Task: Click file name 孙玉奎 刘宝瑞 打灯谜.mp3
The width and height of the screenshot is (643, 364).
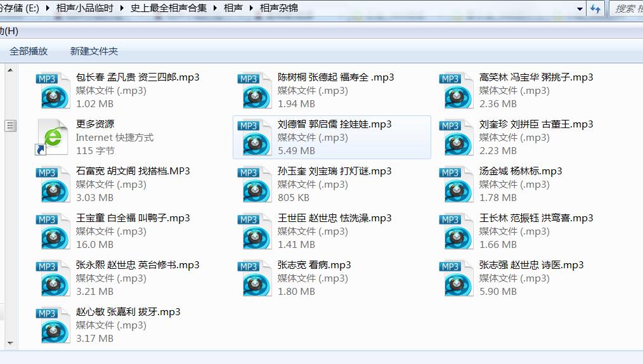Action: click(x=334, y=171)
